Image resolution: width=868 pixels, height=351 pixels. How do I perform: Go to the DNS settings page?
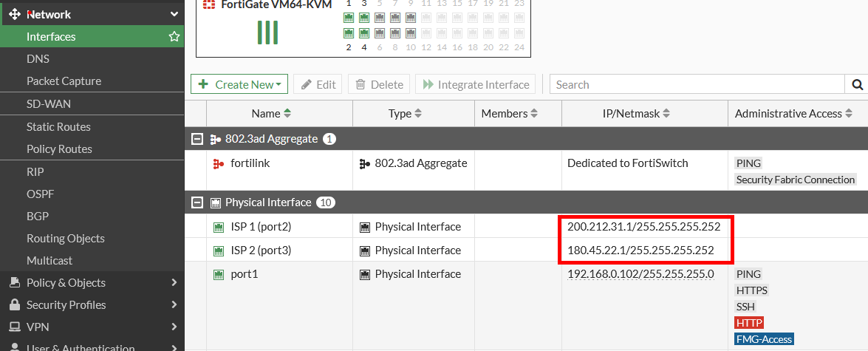coord(38,58)
